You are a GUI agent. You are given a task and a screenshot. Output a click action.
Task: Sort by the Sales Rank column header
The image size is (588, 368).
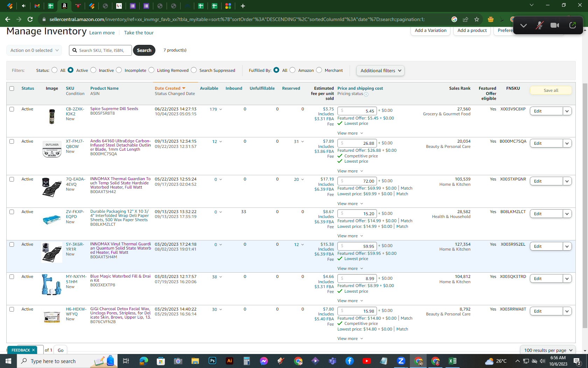click(460, 88)
